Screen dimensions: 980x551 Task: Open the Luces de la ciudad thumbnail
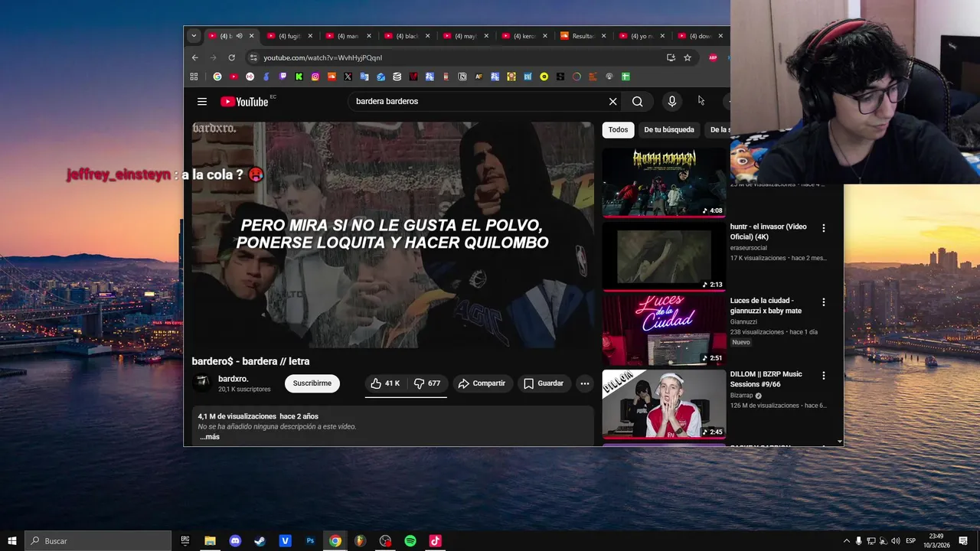coord(664,330)
